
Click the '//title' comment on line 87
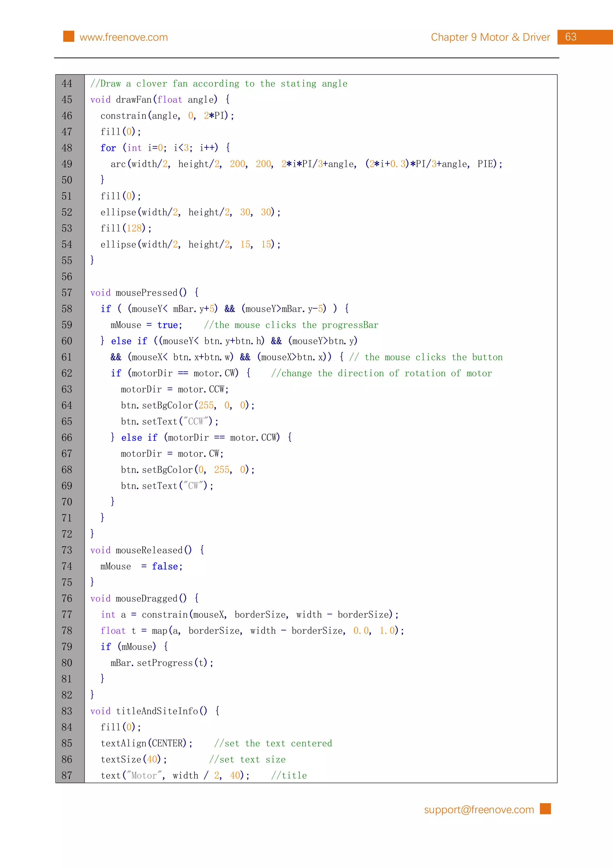[289, 775]
